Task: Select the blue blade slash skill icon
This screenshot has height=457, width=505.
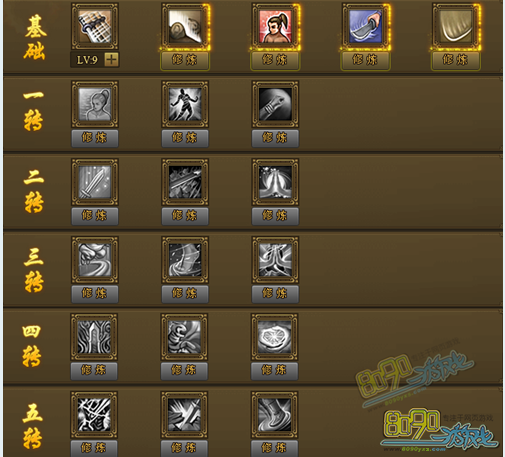Action: 365,26
